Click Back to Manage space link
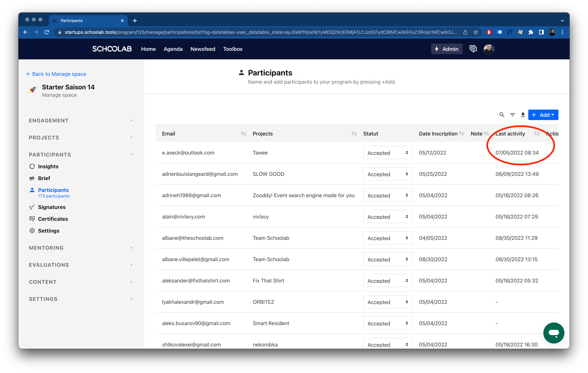588x373 pixels. point(56,74)
